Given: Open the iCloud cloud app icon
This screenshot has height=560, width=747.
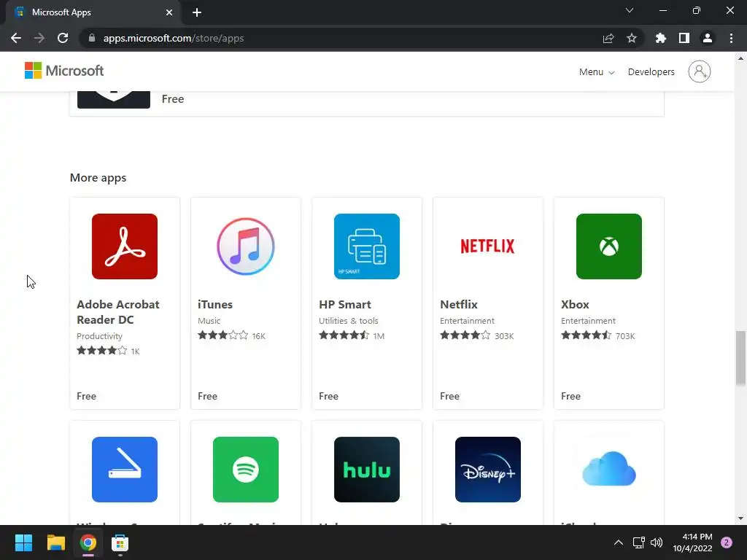Looking at the screenshot, I should [x=608, y=469].
